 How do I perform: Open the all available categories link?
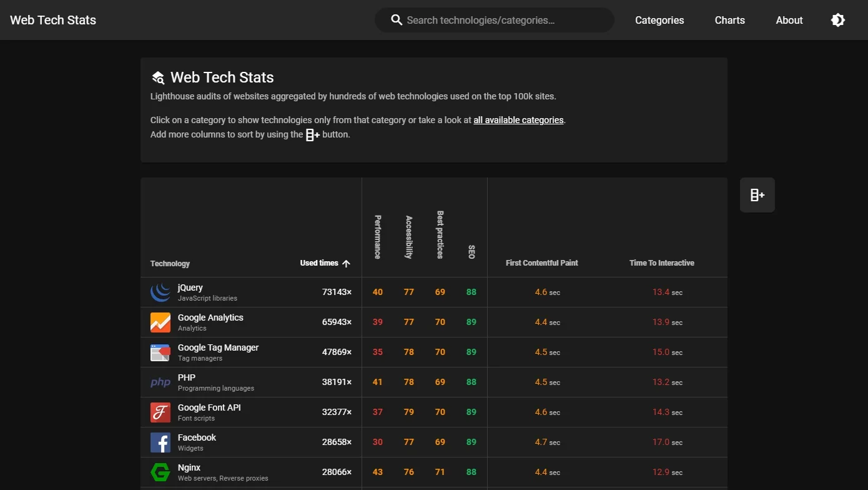tap(518, 120)
